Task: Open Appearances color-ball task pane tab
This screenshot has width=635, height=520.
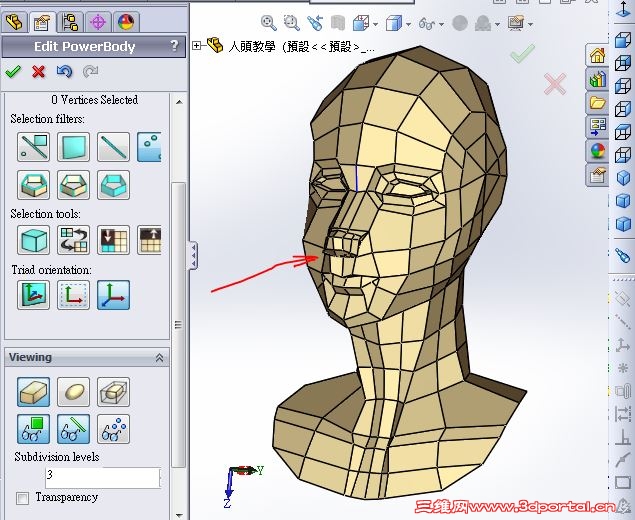Action: (597, 151)
